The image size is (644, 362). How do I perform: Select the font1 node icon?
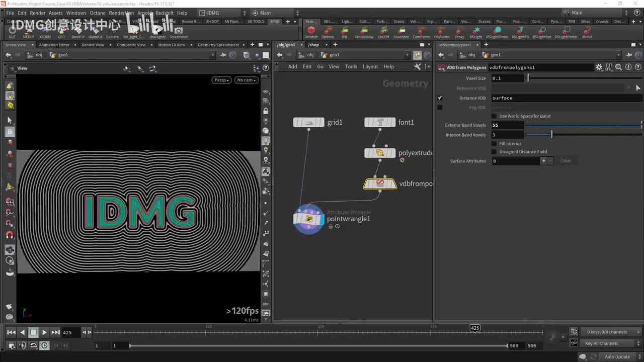click(x=380, y=122)
